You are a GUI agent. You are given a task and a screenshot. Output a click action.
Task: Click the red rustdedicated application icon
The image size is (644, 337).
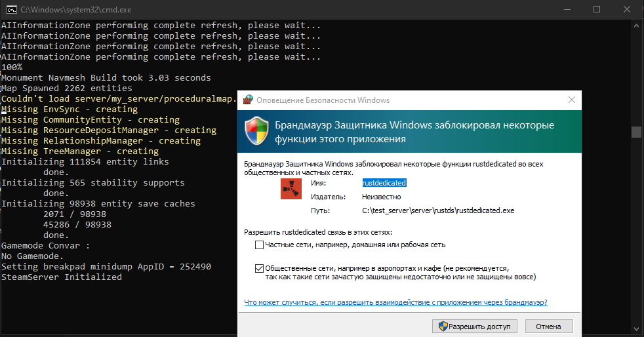coord(291,189)
